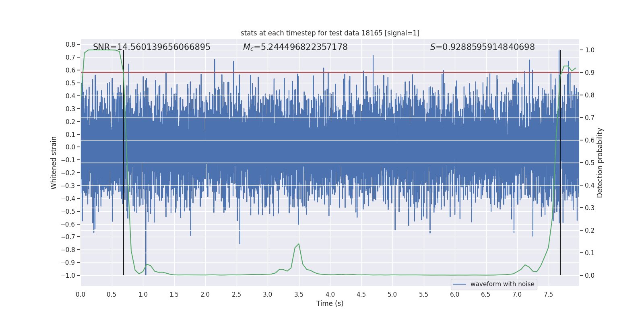Click 1.0 on the Detection probability axis
This screenshot has width=644, height=322.
pyautogui.click(x=590, y=50)
